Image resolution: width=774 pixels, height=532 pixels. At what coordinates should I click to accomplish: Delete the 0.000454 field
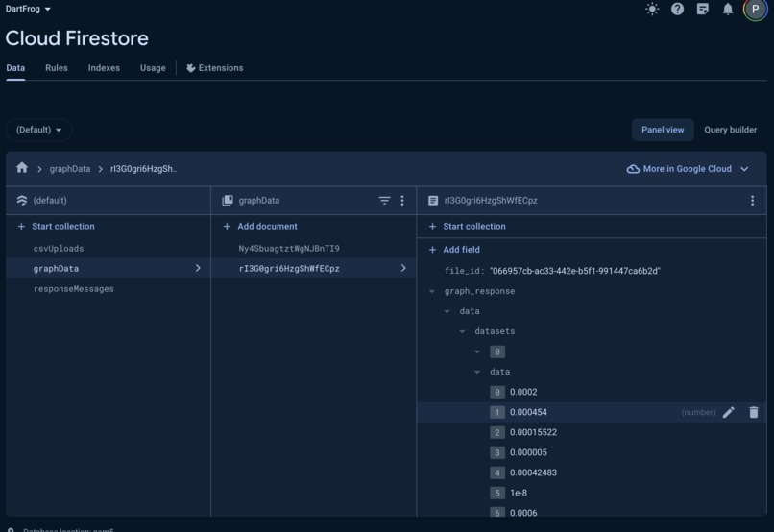click(753, 412)
